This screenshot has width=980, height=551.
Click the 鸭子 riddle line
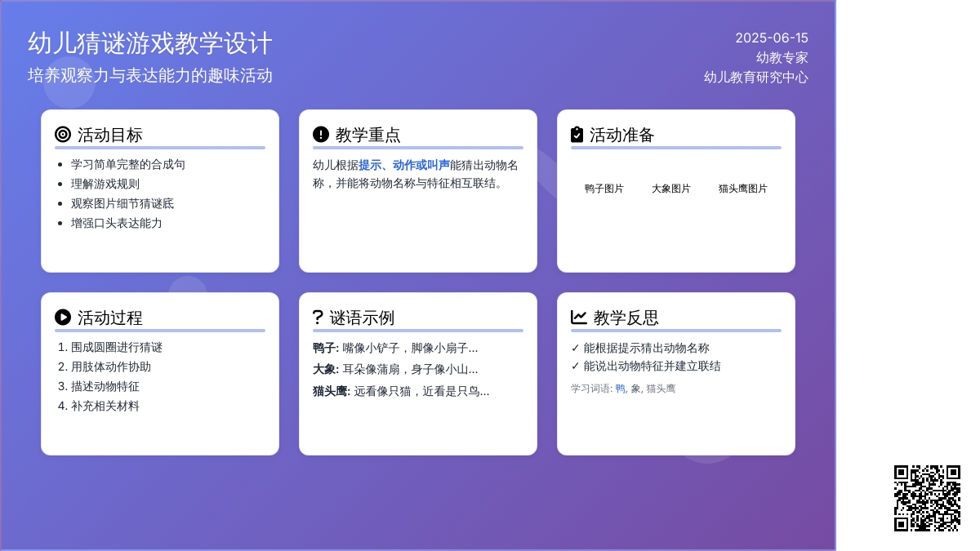coord(395,348)
